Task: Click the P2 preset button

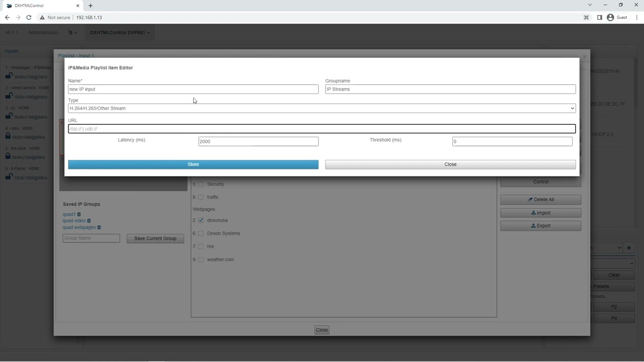Action: point(614,307)
